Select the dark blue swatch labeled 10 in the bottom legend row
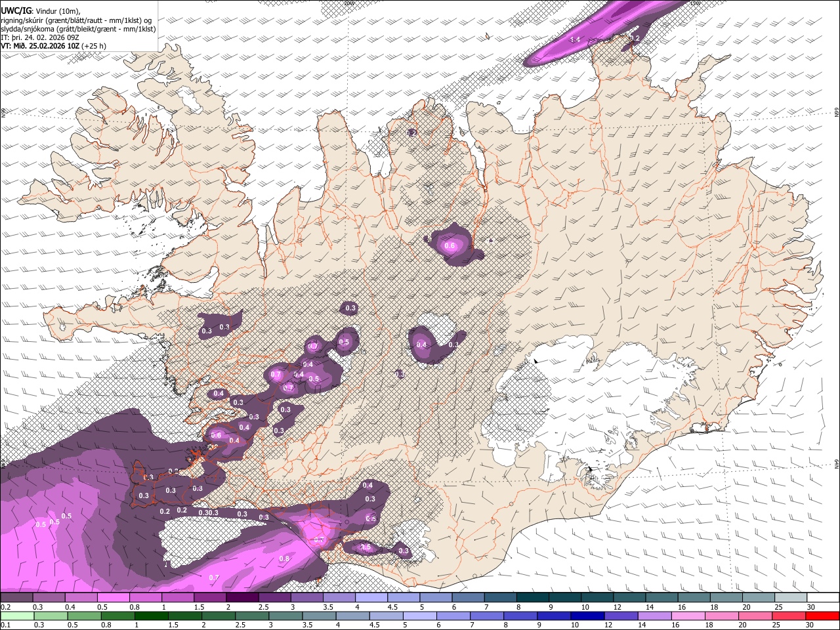 587,616
